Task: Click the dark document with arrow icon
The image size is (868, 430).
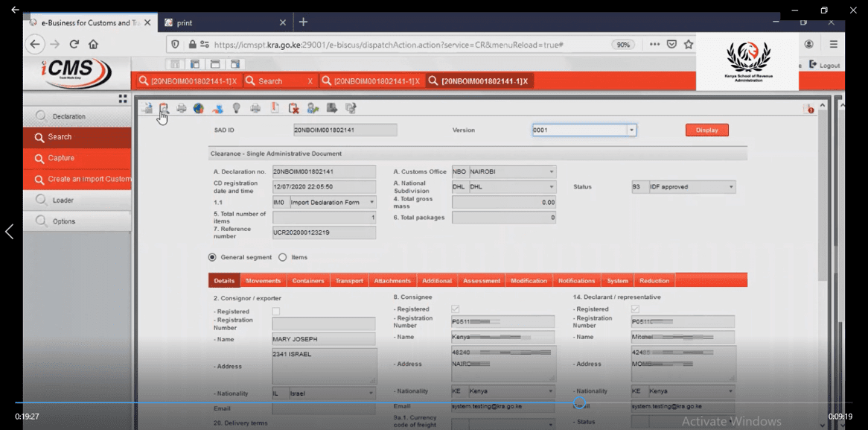Action: coord(331,108)
